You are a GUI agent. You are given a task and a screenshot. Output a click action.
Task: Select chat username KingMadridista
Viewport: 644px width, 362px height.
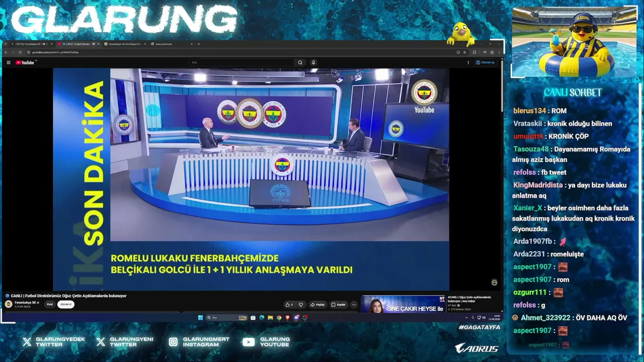(x=538, y=185)
